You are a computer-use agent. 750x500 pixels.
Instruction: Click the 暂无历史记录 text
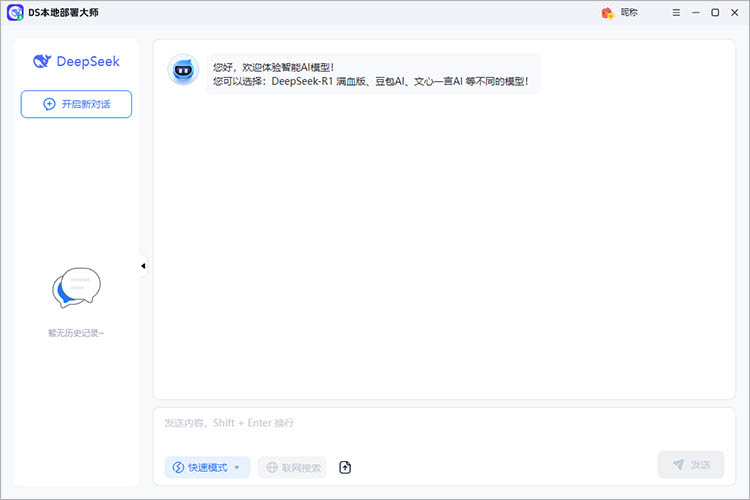point(76,333)
